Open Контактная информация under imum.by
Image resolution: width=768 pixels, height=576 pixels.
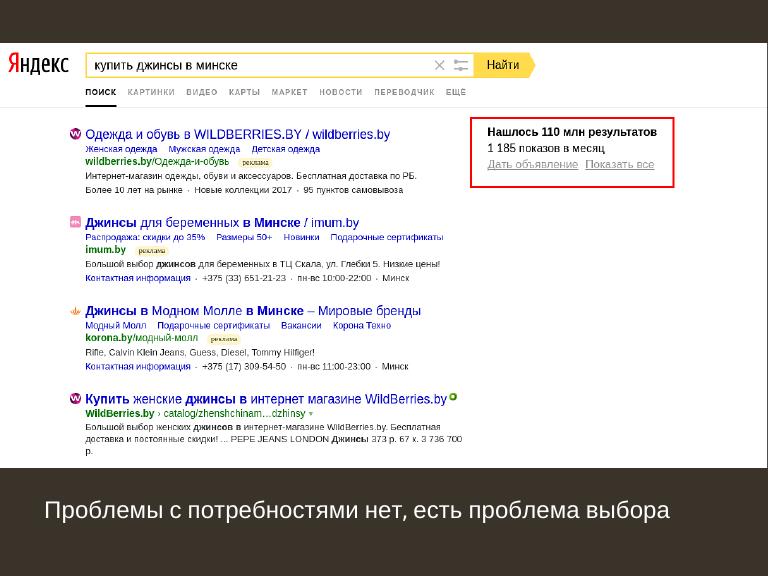click(x=138, y=278)
